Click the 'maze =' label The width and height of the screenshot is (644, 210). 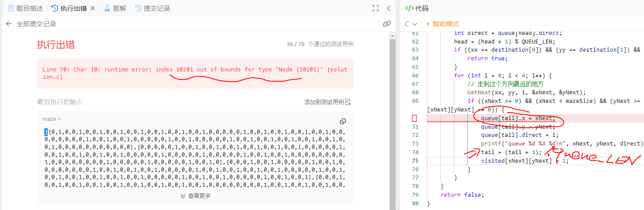coord(52,119)
